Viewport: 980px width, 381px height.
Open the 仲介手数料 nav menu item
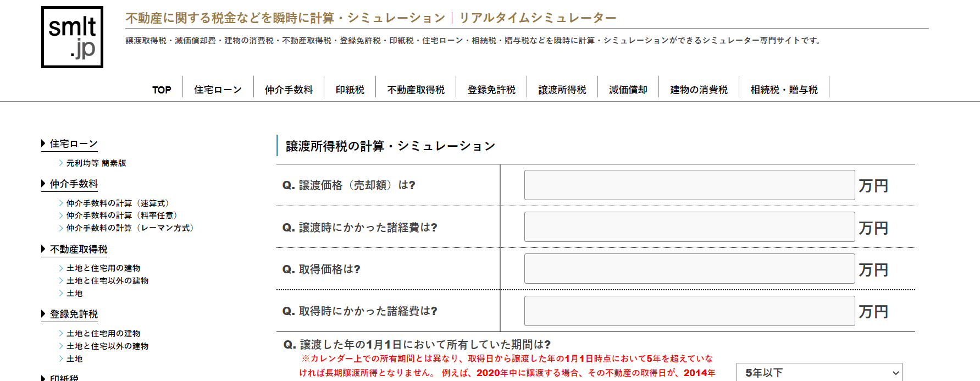coord(289,90)
